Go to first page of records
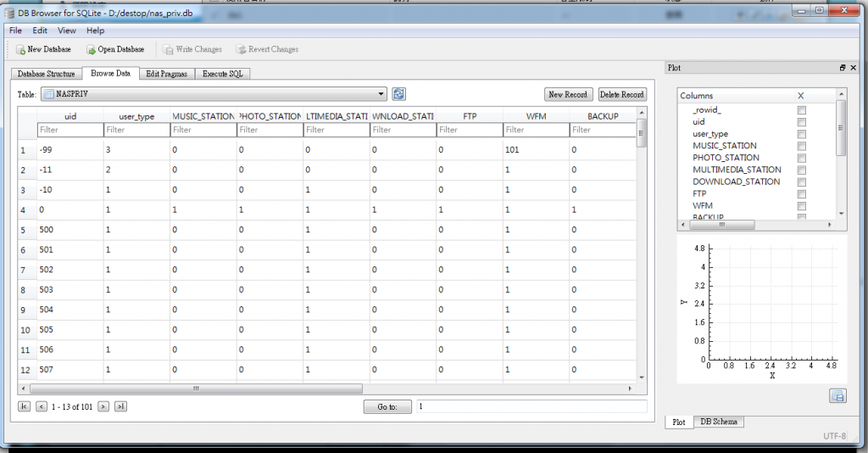This screenshot has width=868, height=453. pyautogui.click(x=24, y=406)
